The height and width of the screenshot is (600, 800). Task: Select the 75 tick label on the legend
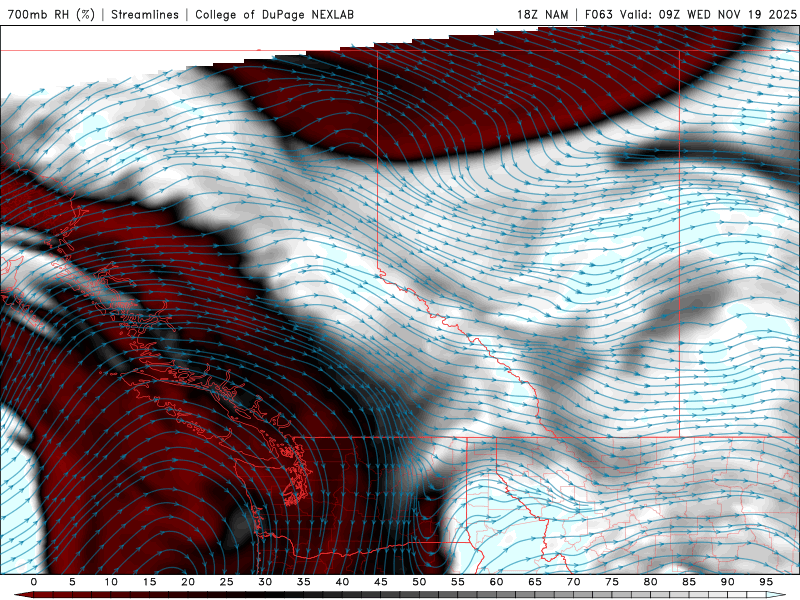pos(612,582)
